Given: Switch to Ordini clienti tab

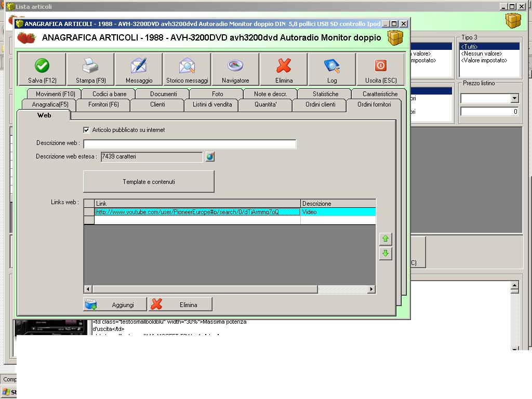Looking at the screenshot, I should pos(320,104).
